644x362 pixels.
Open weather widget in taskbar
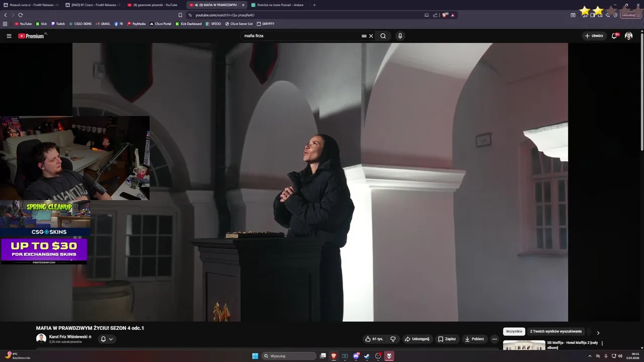[x=18, y=356]
